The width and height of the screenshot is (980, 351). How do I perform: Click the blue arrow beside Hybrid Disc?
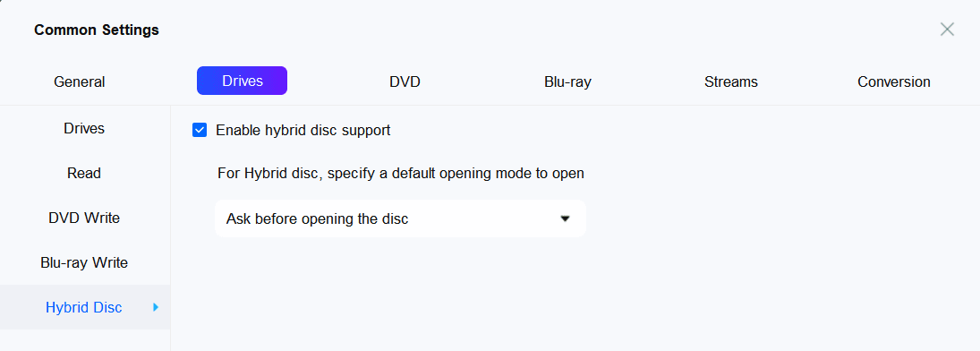[x=156, y=307]
